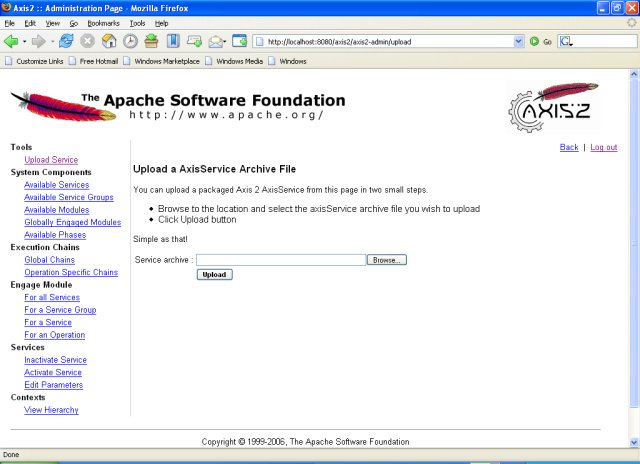Open the Windows Marketplace bookmark
640x464 pixels.
pyautogui.click(x=162, y=61)
